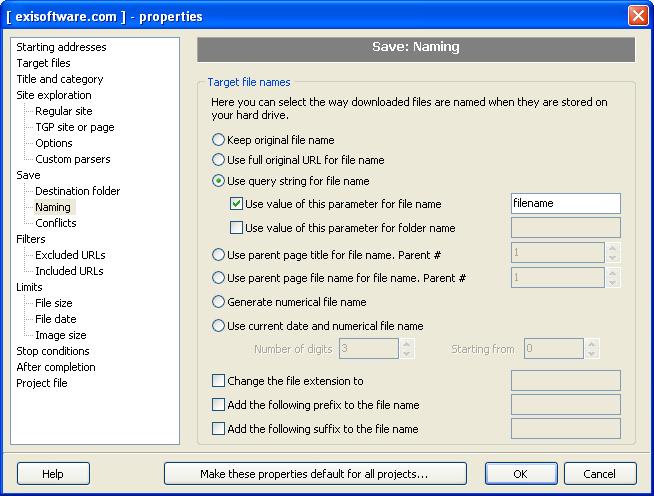The height and width of the screenshot is (496, 654).
Task: Open Excluded URLs page
Action: 70,255
